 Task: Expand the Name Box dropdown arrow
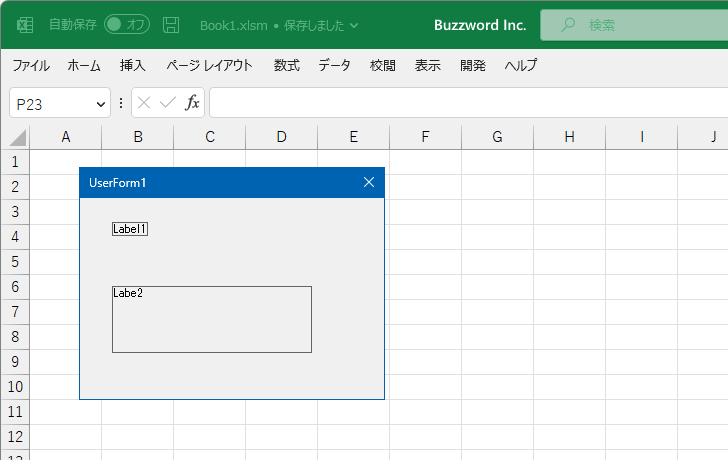[x=101, y=103]
